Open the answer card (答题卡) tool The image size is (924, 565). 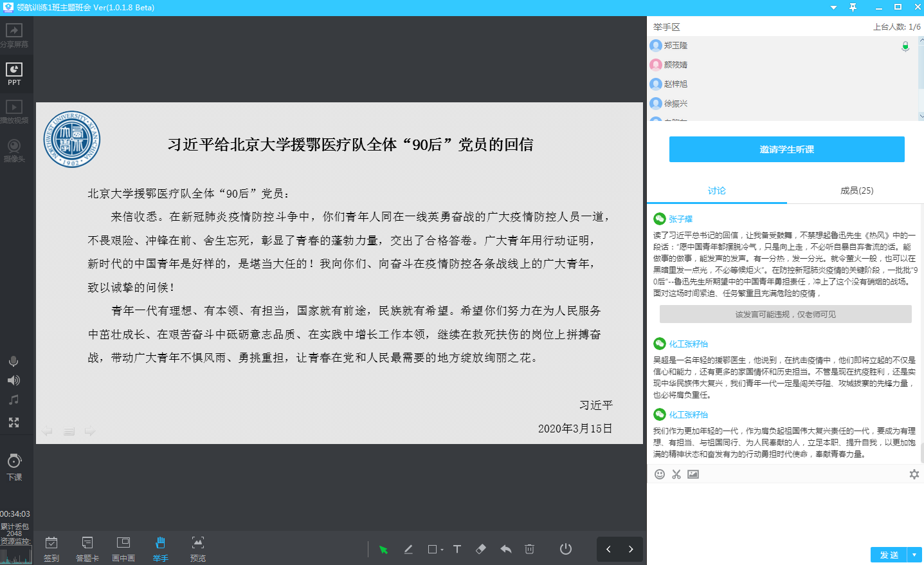87,548
